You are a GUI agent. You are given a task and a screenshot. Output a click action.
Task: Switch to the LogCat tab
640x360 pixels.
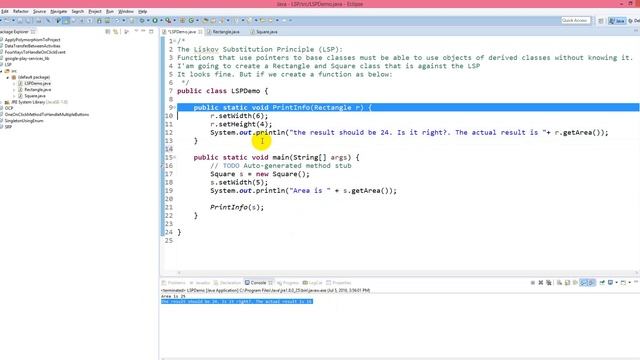tap(312, 282)
